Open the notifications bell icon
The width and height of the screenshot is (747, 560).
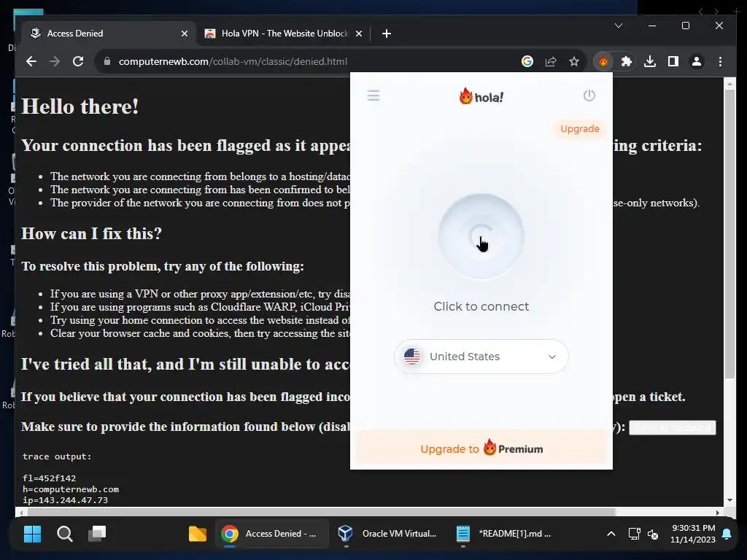(727, 534)
